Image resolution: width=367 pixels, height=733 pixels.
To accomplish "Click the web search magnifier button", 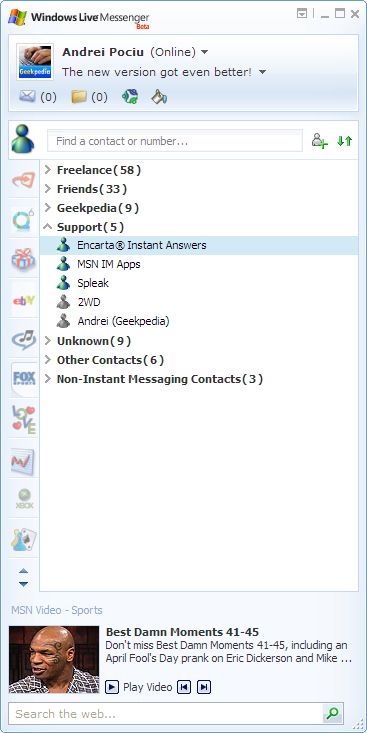I will click(x=332, y=713).
